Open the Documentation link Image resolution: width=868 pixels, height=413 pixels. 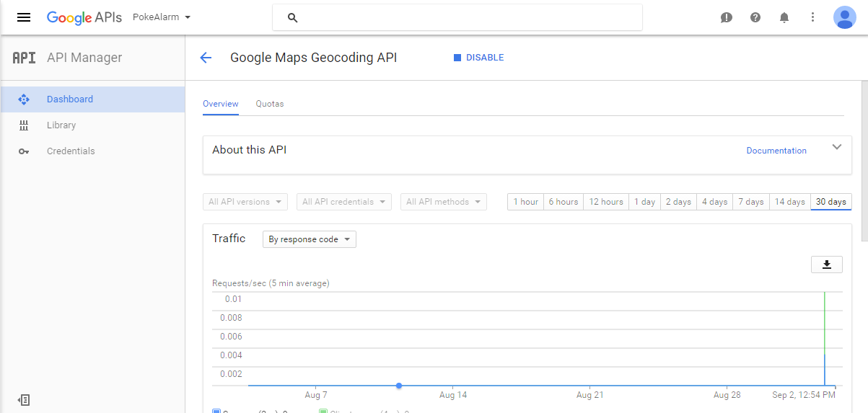[x=776, y=151]
